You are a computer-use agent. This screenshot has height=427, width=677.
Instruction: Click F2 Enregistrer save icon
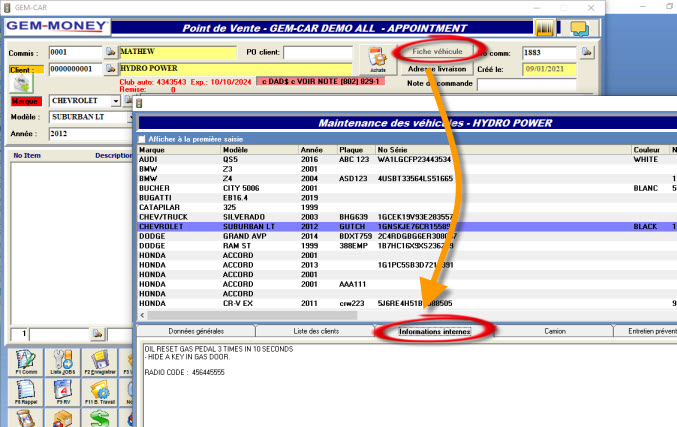click(x=100, y=362)
